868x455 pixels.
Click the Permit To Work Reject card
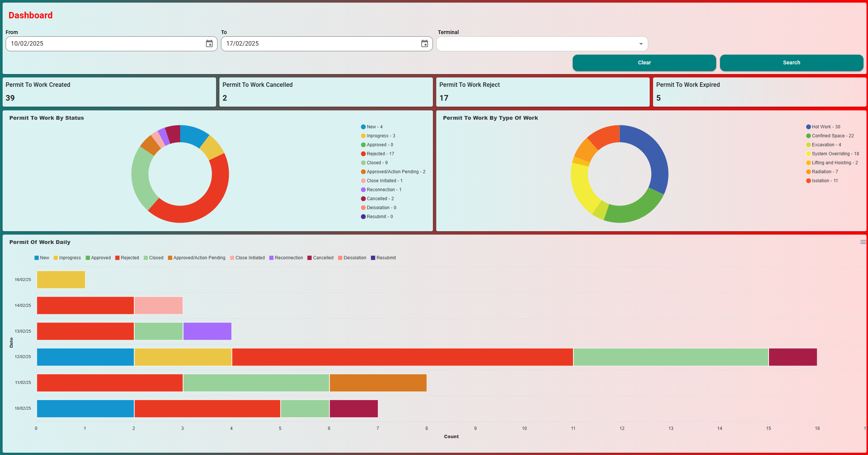(x=543, y=92)
